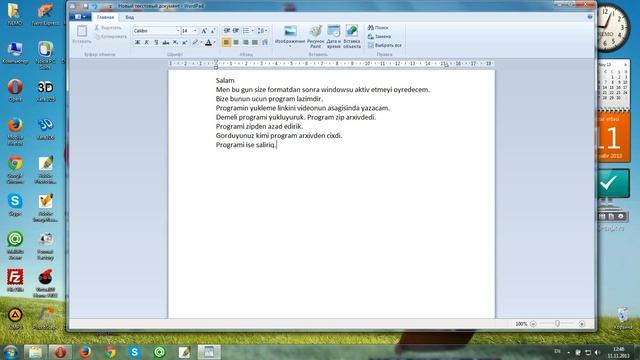Open the font size 14 dropdown

195,31
